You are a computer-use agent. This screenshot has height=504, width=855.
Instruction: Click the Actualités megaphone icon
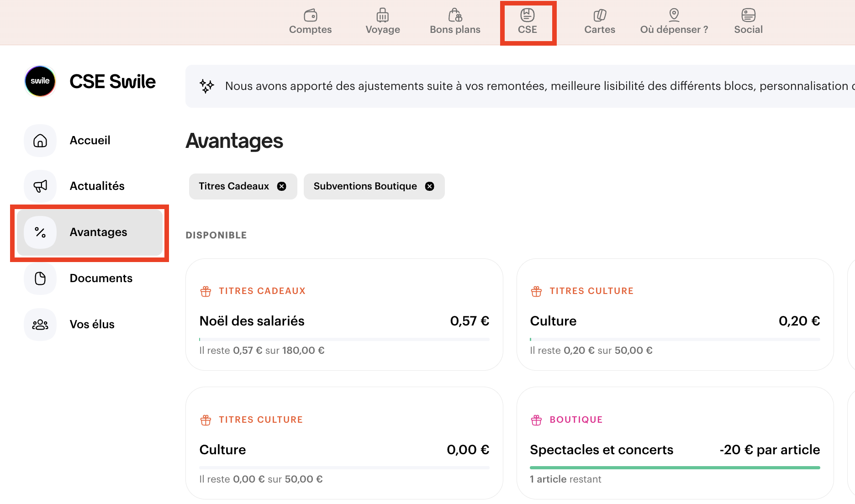tap(40, 186)
